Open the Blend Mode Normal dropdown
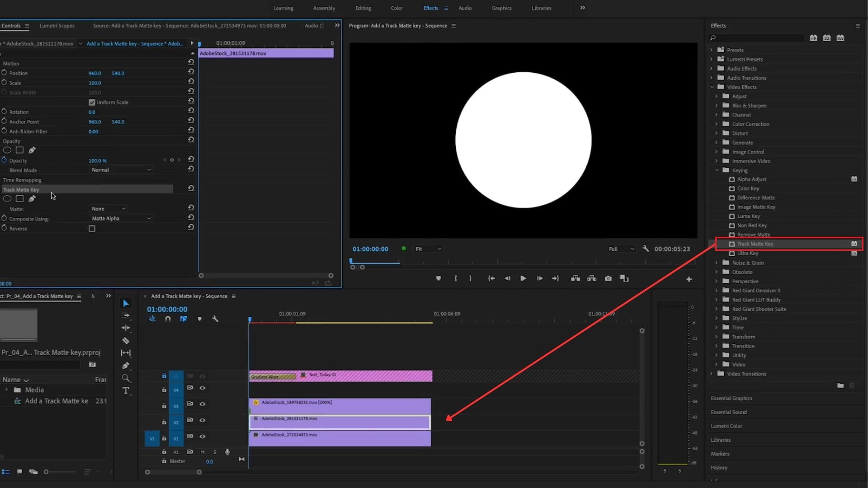This screenshot has height=488, width=868. tap(121, 170)
